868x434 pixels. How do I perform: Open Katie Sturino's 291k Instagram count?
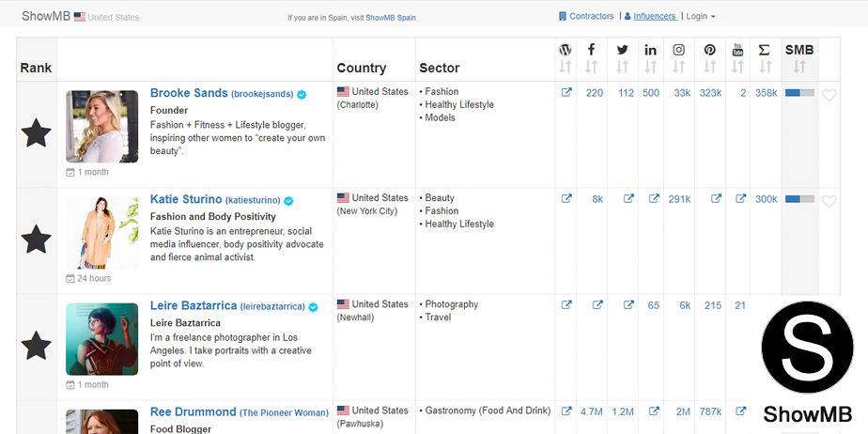click(x=679, y=199)
